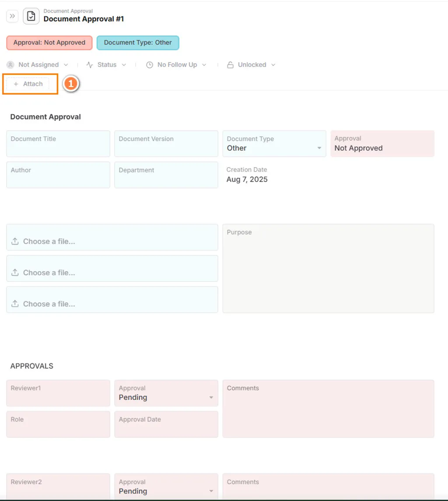Click the double-chevron expand sidebar icon
Image resolution: width=448 pixels, height=501 pixels.
12,16
